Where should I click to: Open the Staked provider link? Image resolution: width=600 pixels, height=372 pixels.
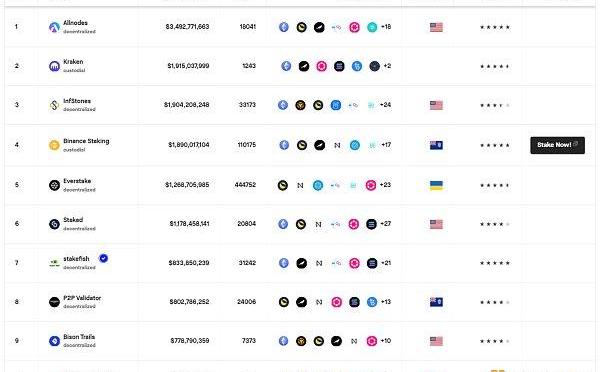pyautogui.click(x=73, y=220)
